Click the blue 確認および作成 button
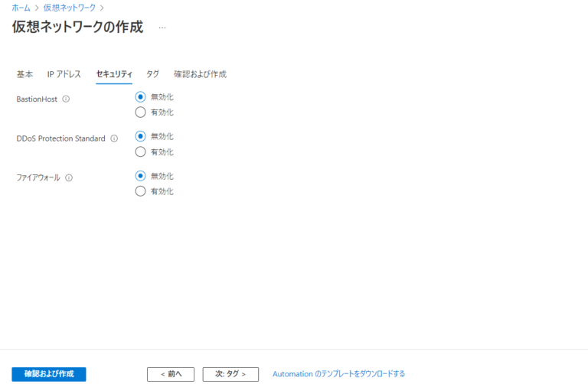 click(x=49, y=374)
